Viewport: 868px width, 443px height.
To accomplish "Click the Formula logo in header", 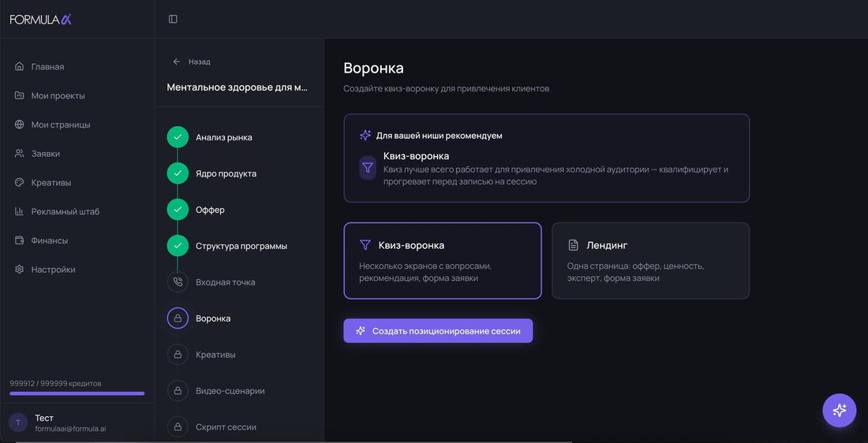I will coord(40,20).
